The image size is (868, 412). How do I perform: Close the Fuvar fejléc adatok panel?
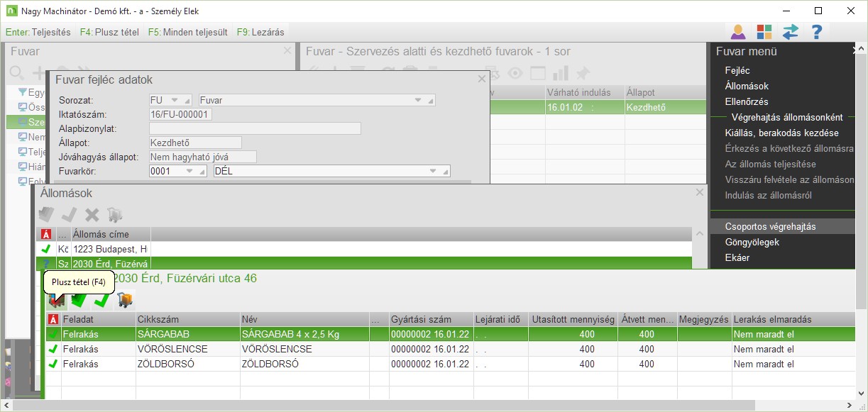click(x=482, y=79)
